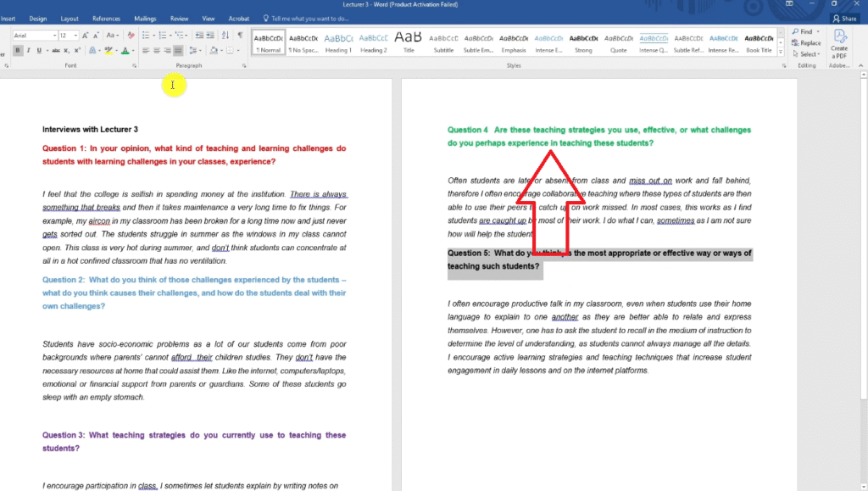Click the Clear All Formatting icon
This screenshot has width=868, height=491.
130,36
